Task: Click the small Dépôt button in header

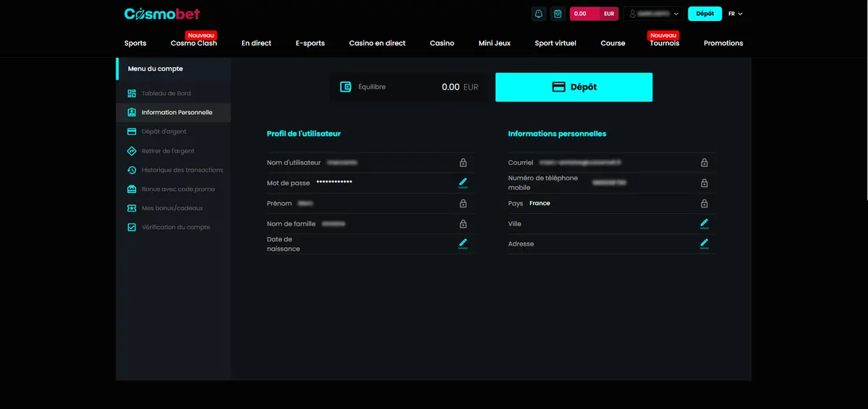Action: (x=705, y=14)
